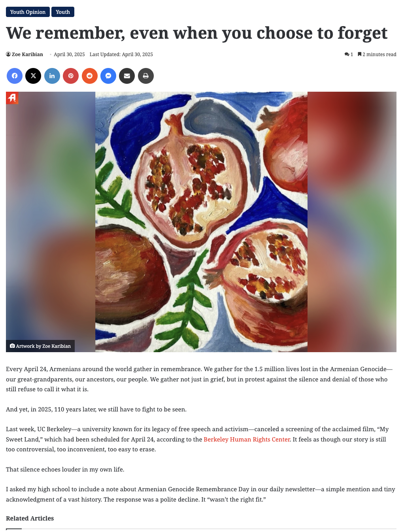Share article on Facebook
Viewport: 404px width, 532px height.
click(15, 76)
